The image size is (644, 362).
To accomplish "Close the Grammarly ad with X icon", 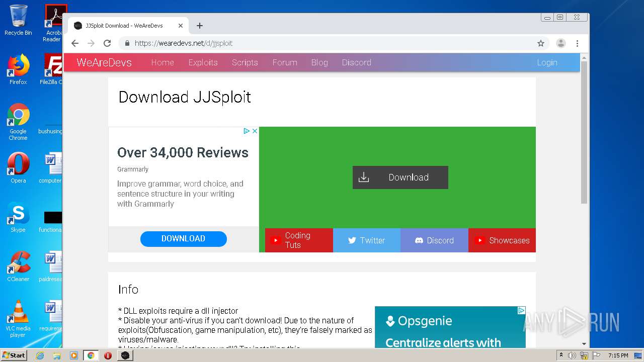I will (255, 131).
